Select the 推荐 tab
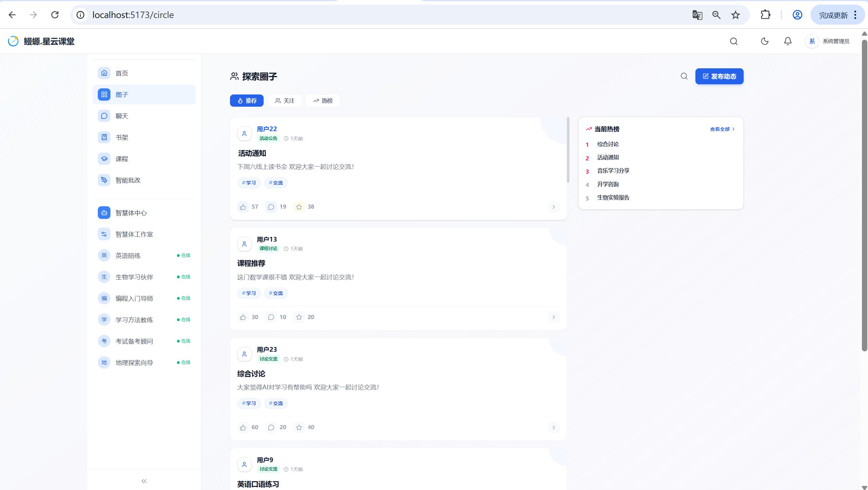 coord(247,101)
